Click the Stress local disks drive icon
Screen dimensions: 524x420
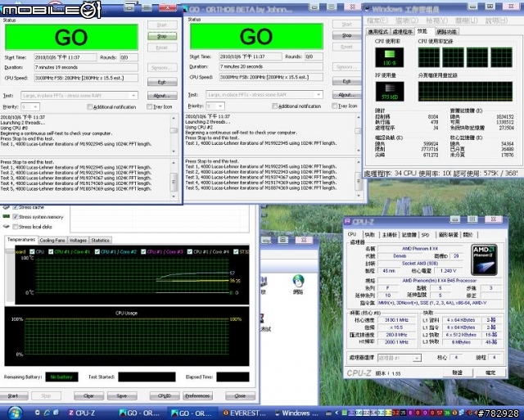(x=6, y=227)
